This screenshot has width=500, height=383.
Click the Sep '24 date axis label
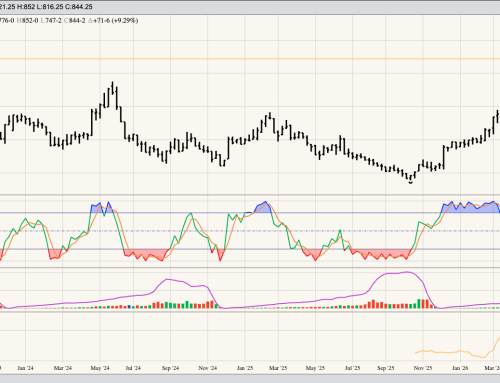pyautogui.click(x=170, y=368)
